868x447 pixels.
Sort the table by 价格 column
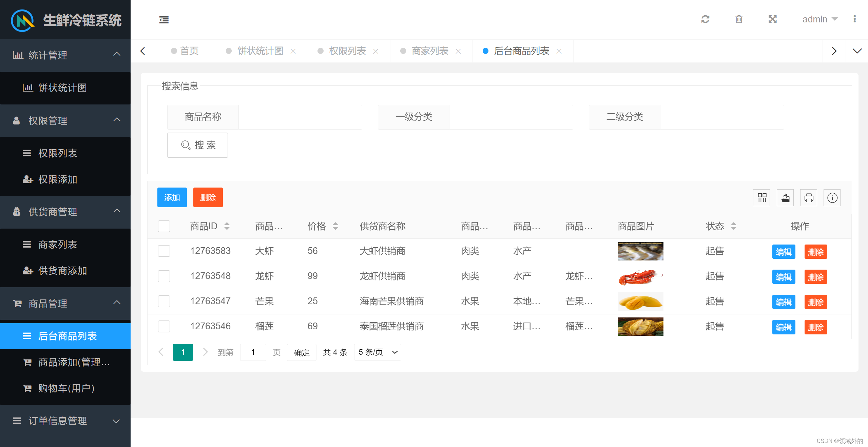335,226
